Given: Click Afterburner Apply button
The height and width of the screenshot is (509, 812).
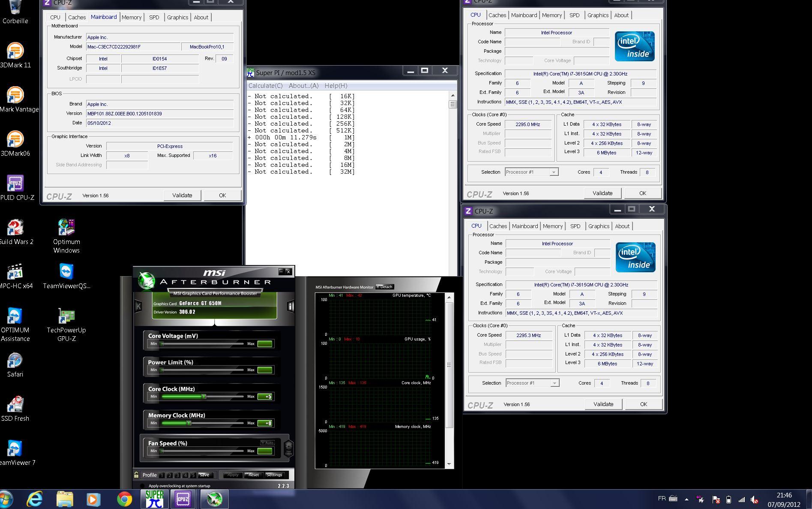Looking at the screenshot, I should (233, 475).
